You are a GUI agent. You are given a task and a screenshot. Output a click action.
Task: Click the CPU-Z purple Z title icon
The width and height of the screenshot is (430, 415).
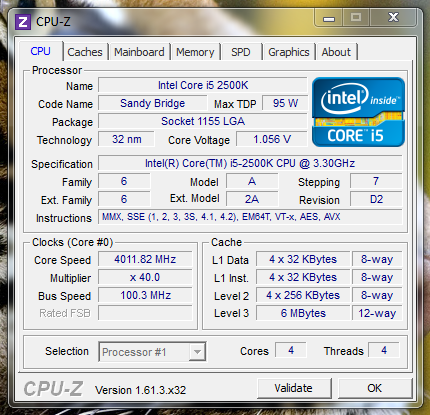click(x=23, y=22)
